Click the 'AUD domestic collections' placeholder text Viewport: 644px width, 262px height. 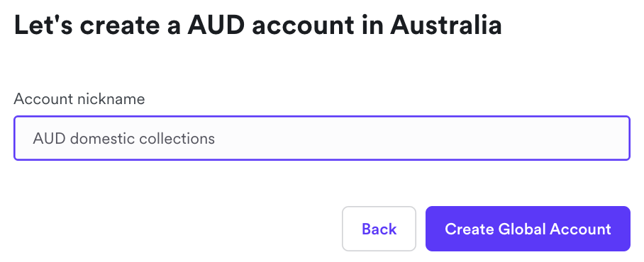pyautogui.click(x=123, y=139)
